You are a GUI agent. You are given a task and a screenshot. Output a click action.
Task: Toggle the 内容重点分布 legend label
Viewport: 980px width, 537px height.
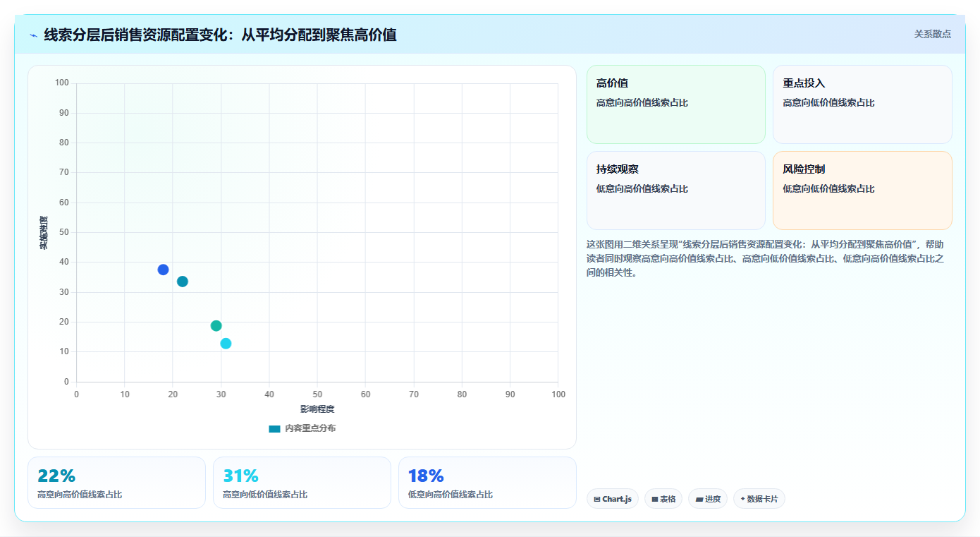(310, 428)
